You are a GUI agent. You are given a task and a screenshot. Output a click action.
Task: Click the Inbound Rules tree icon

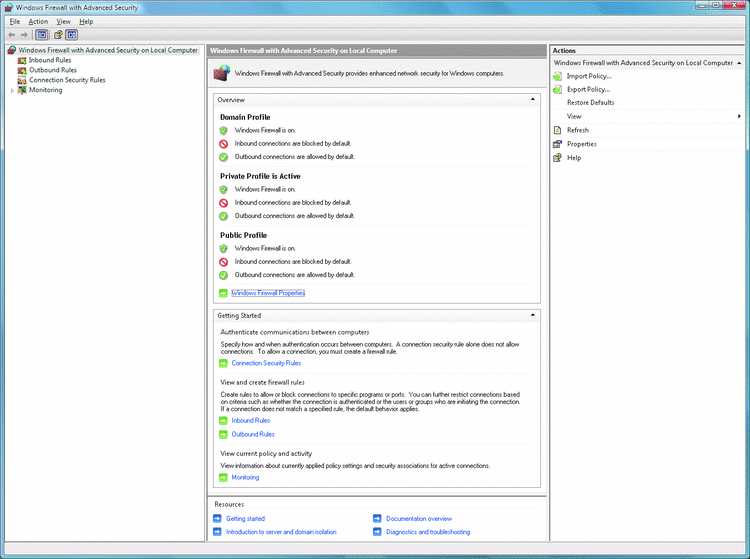(x=22, y=60)
